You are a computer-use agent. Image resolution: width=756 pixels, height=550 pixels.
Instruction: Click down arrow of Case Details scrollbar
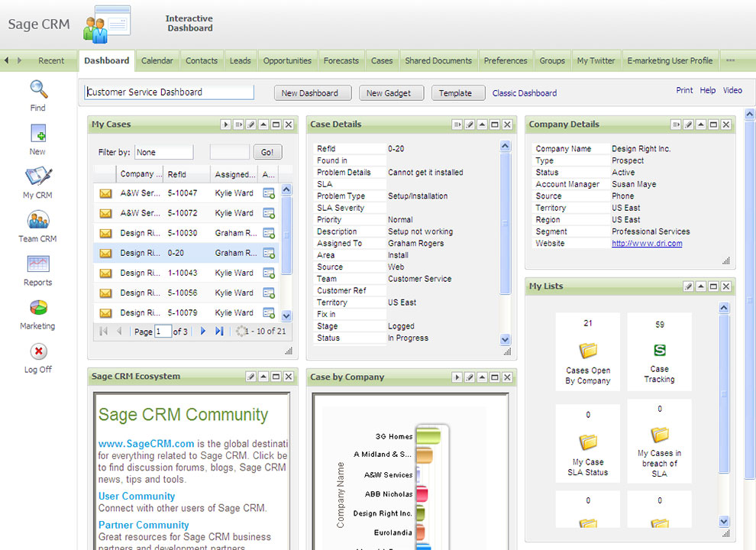coord(505,339)
